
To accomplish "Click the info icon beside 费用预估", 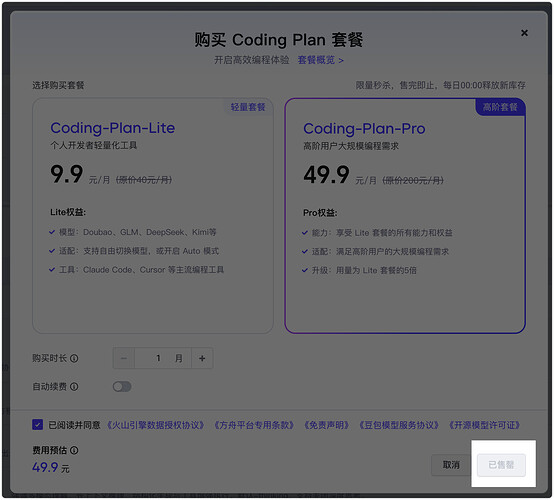I will click(x=74, y=450).
